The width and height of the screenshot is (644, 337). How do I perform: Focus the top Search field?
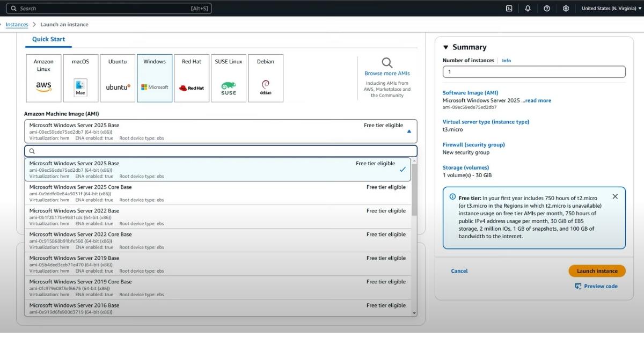coord(110,8)
